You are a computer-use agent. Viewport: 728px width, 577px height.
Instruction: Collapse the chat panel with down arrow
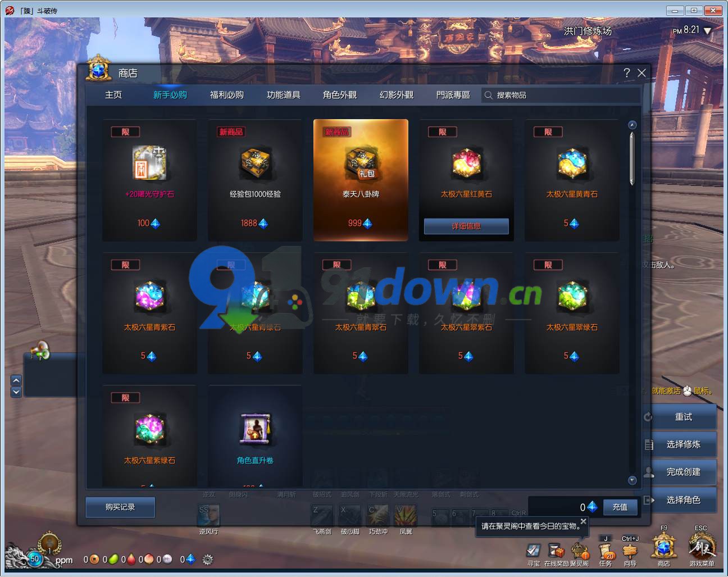point(16,392)
